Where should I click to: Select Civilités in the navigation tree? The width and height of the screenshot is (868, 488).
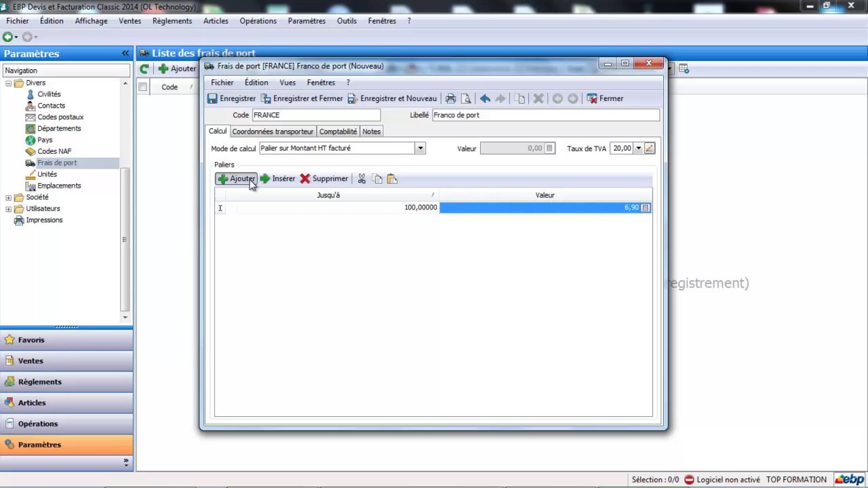point(49,94)
